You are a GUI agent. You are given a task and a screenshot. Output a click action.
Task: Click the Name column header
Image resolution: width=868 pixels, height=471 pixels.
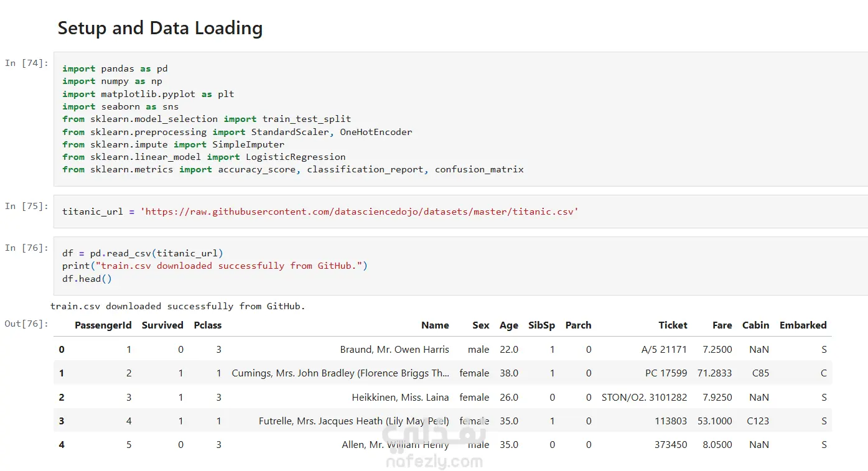point(435,325)
